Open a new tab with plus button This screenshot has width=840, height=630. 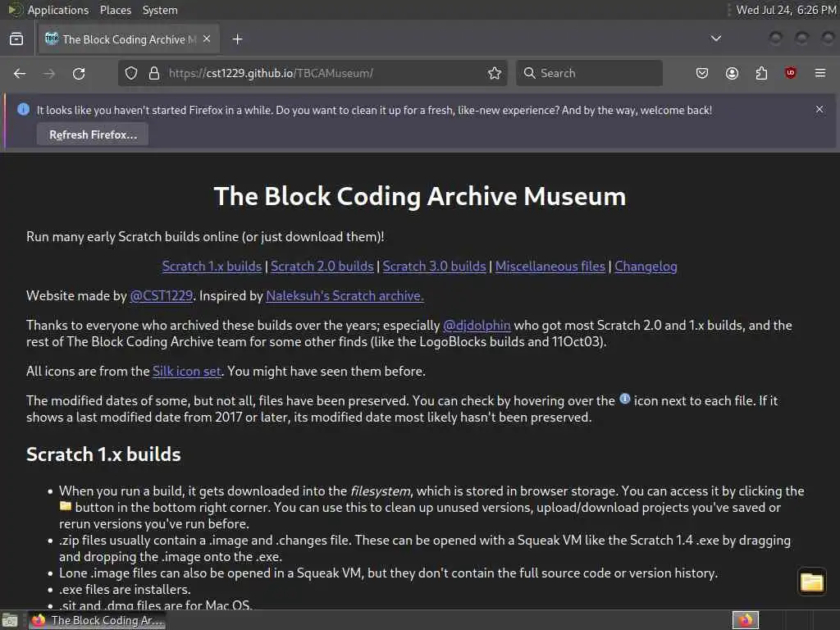tap(237, 39)
